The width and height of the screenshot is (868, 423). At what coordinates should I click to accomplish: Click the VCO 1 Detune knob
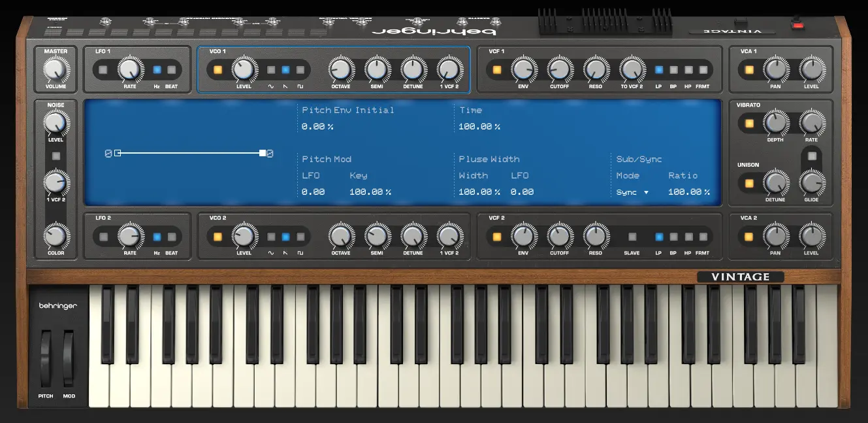[412, 69]
